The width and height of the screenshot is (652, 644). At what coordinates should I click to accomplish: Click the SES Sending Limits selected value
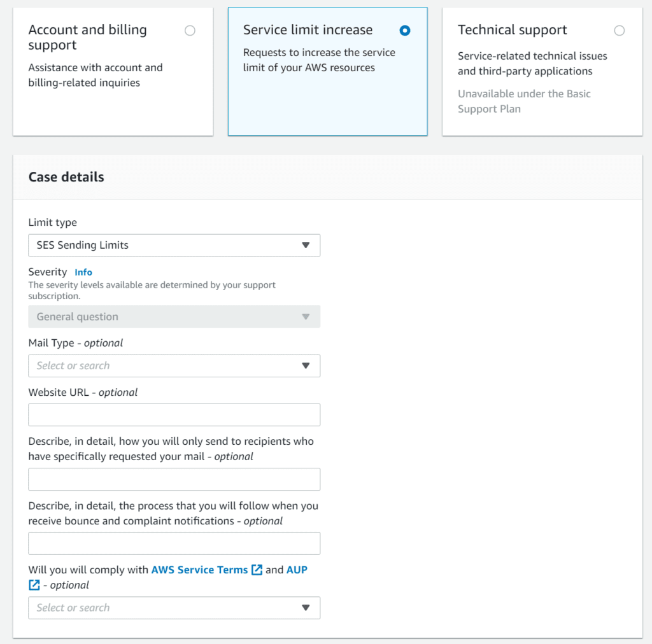pyautogui.click(x=83, y=245)
